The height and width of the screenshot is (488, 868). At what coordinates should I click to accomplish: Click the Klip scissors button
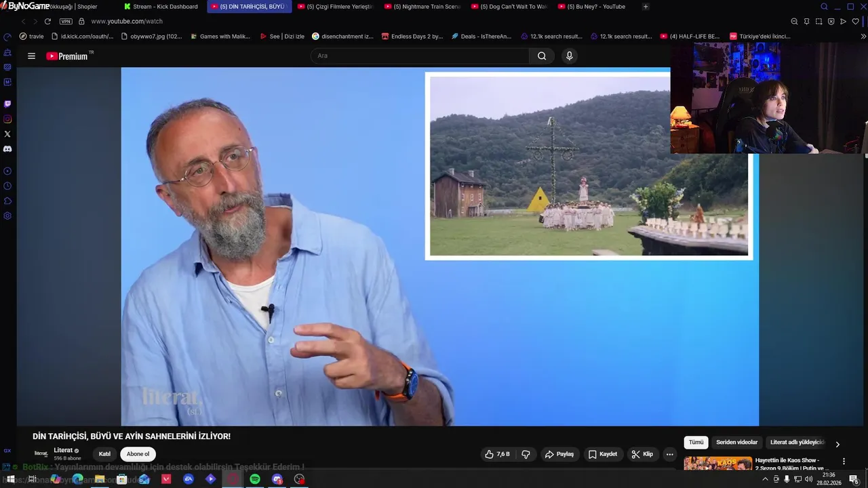click(642, 454)
